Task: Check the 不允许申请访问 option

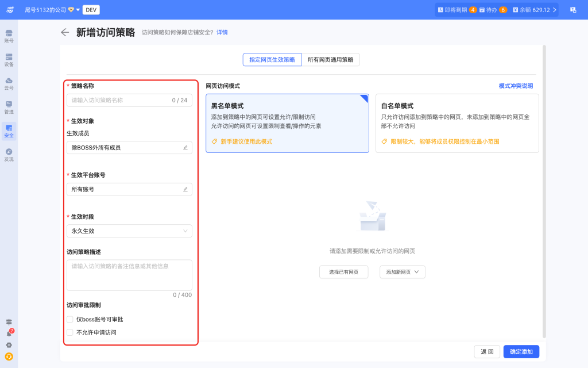Action: pos(70,332)
